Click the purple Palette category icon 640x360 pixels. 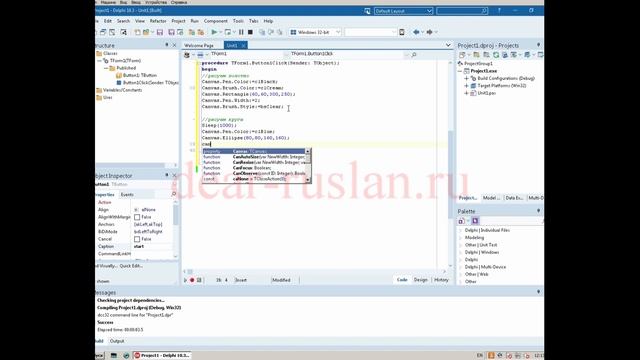click(475, 221)
